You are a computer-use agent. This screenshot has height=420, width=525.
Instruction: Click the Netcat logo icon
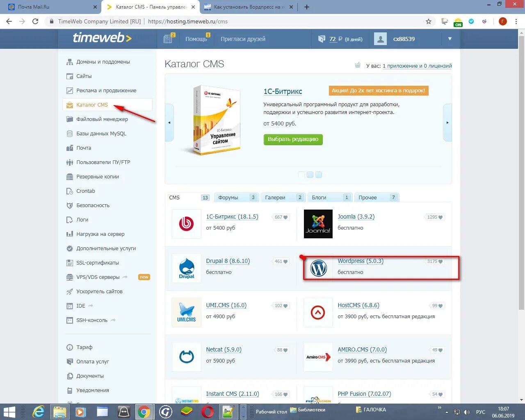(x=187, y=357)
